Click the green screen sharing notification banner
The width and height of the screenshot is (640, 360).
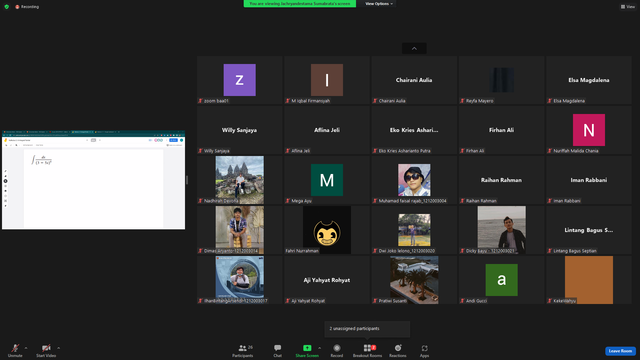[300, 4]
